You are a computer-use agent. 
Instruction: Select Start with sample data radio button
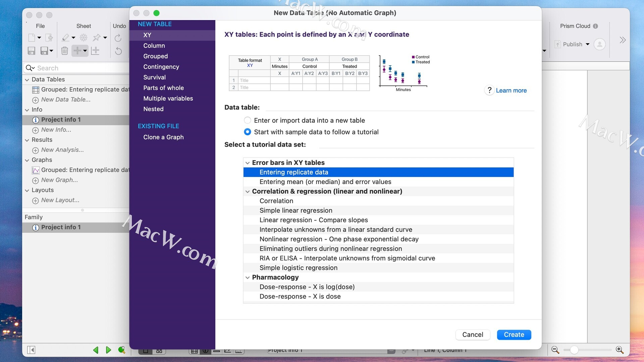[248, 132]
